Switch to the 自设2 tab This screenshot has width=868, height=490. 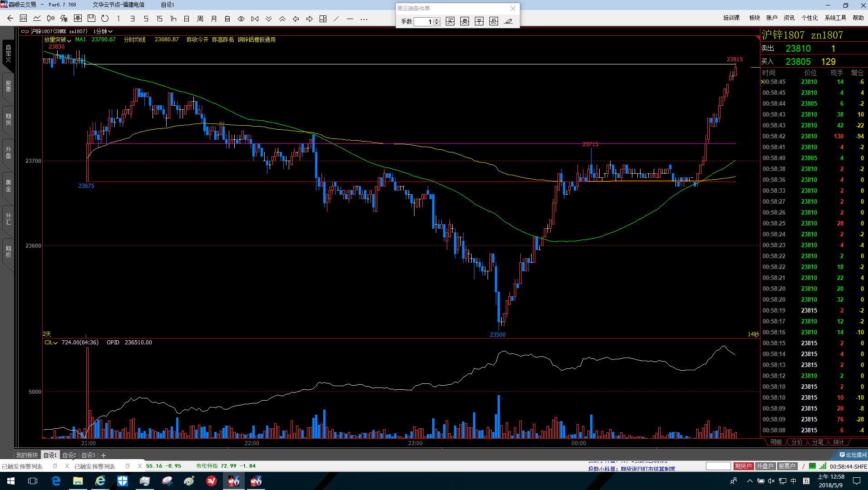(x=69, y=455)
